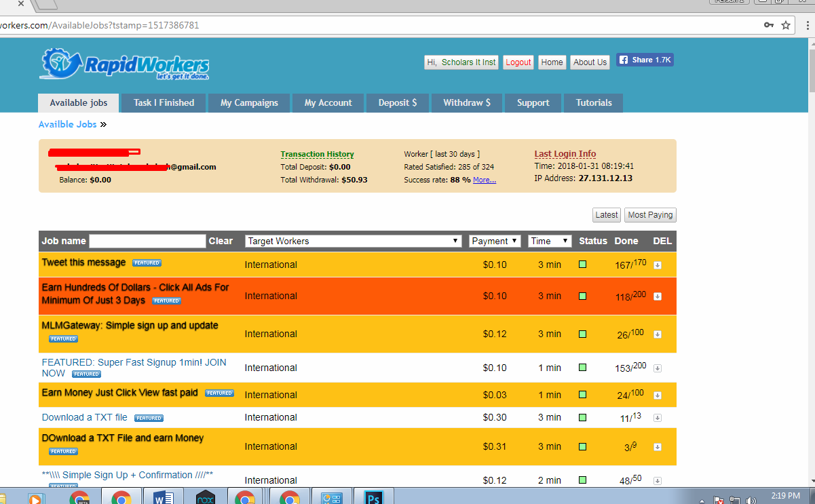Open the Transaction History link
This screenshot has height=504, width=815.
coord(318,154)
